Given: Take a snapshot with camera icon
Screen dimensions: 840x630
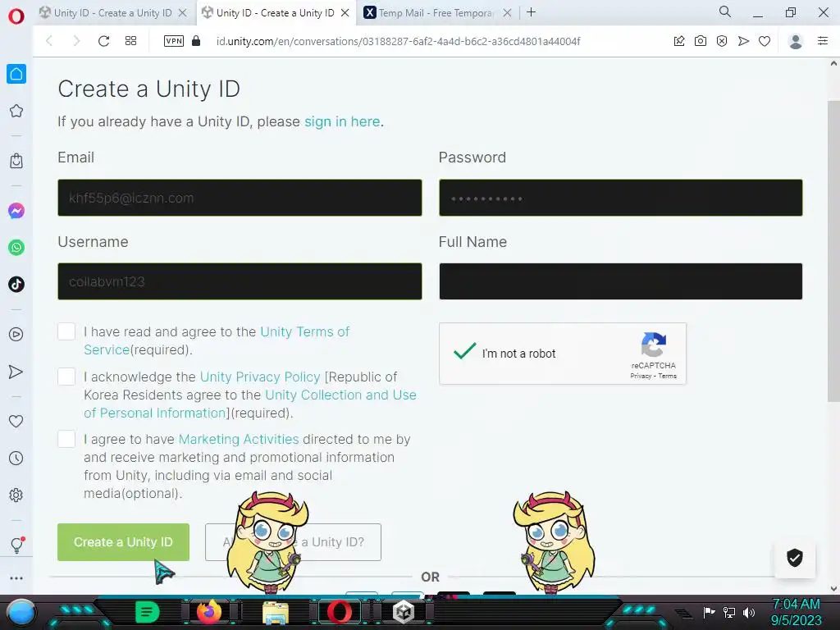Looking at the screenshot, I should (701, 41).
